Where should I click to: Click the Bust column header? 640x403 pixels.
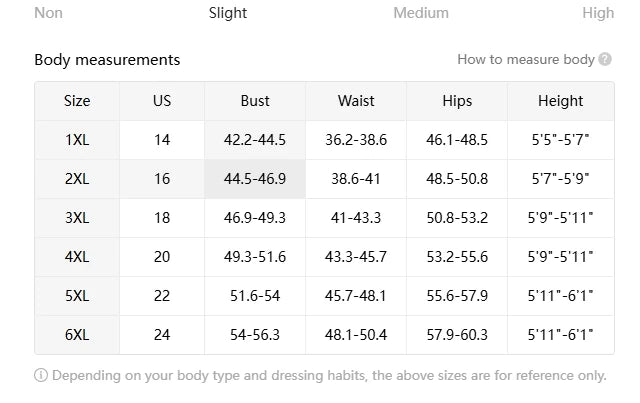click(255, 101)
